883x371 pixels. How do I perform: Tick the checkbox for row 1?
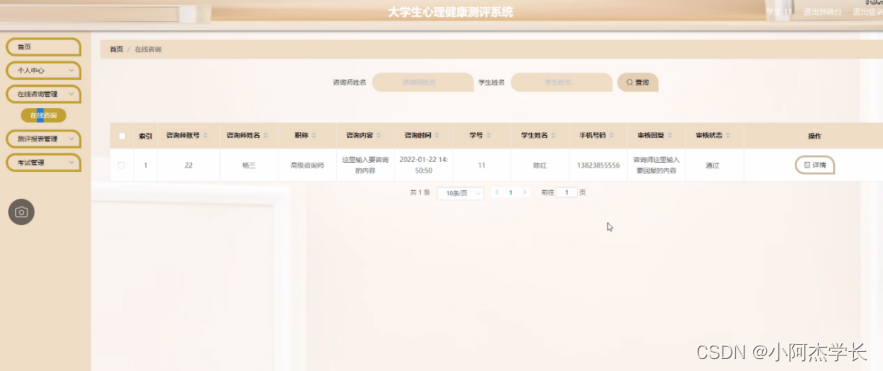click(122, 166)
